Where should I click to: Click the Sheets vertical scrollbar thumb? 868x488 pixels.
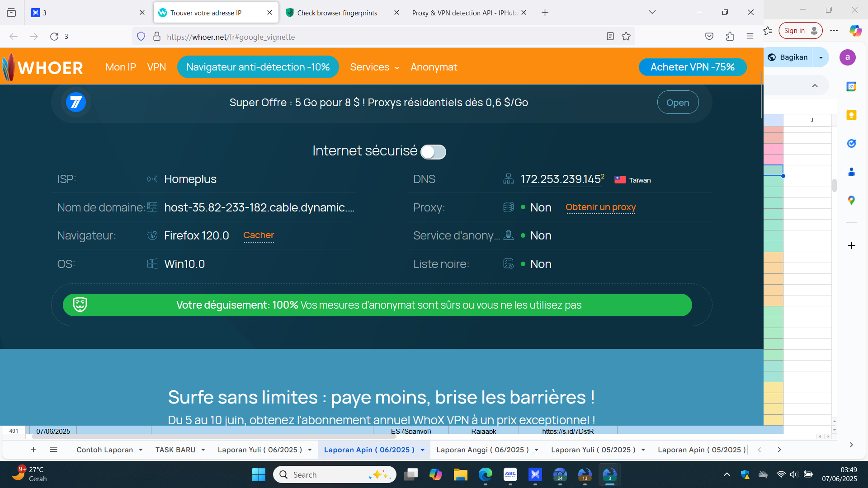pos(834,186)
